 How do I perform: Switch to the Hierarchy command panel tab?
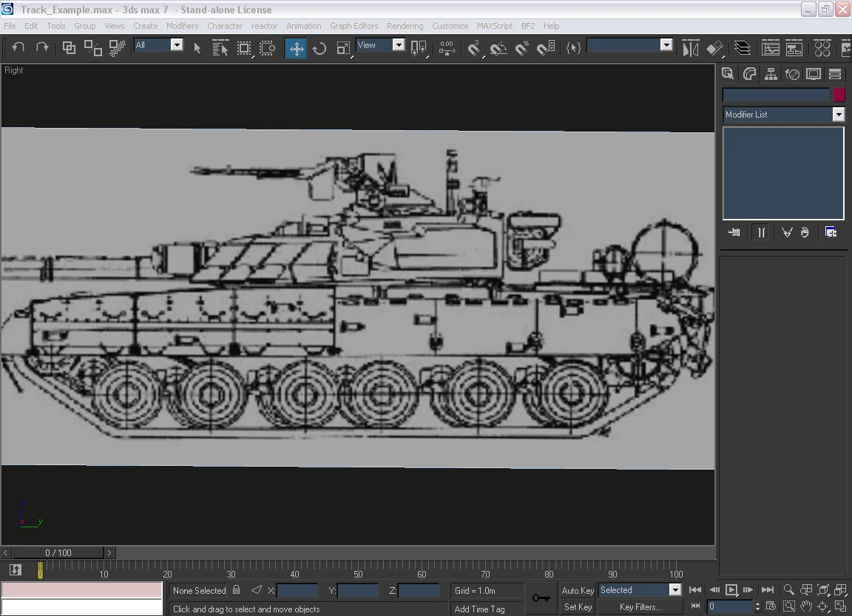(x=771, y=72)
